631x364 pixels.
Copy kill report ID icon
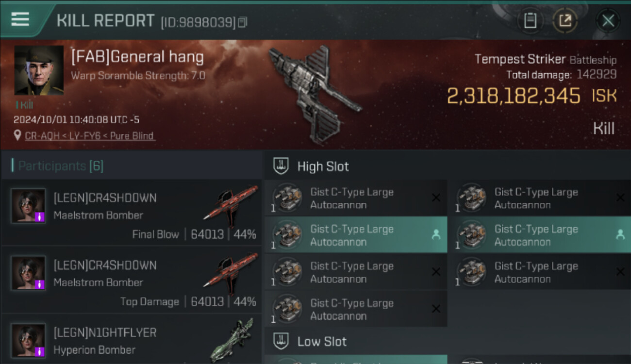pos(242,22)
